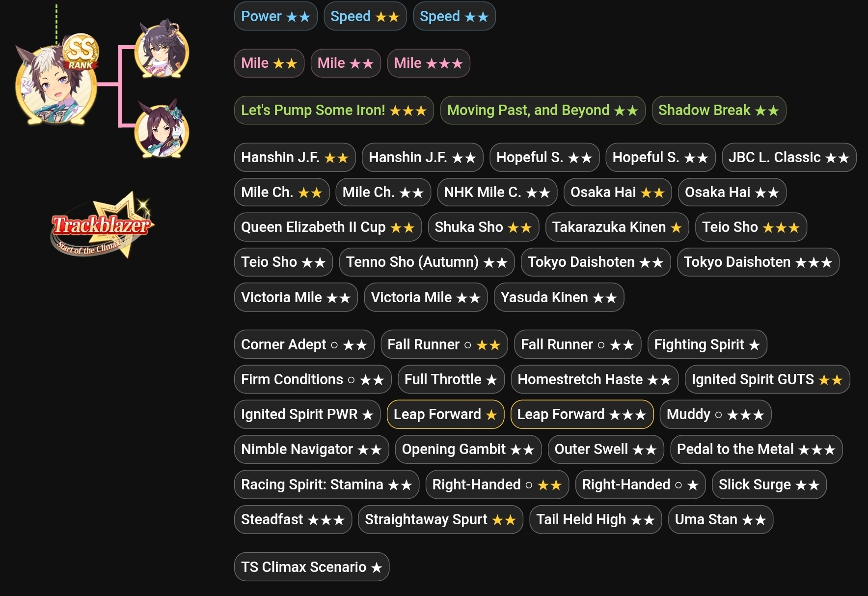868x596 pixels.
Task: Click the Pedal to the Metal chip
Action: click(x=757, y=449)
